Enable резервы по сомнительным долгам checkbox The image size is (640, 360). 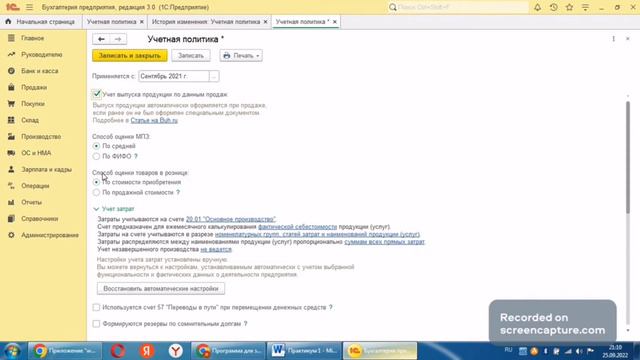click(96, 324)
